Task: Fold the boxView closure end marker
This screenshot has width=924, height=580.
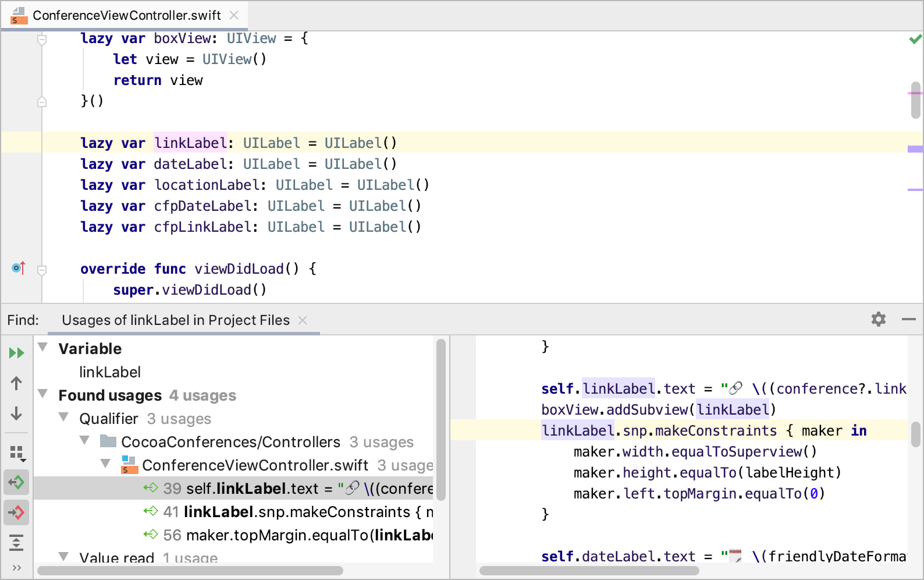Action: pyautogui.click(x=42, y=101)
